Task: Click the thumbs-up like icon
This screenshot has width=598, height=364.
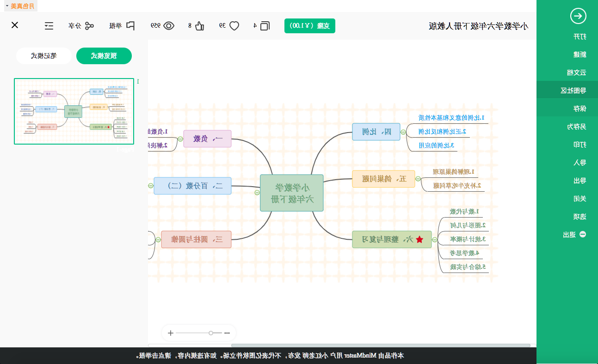Action: (199, 26)
